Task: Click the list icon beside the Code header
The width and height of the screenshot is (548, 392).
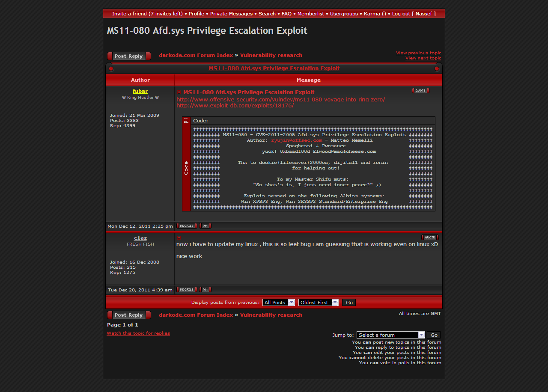Action: 186,121
